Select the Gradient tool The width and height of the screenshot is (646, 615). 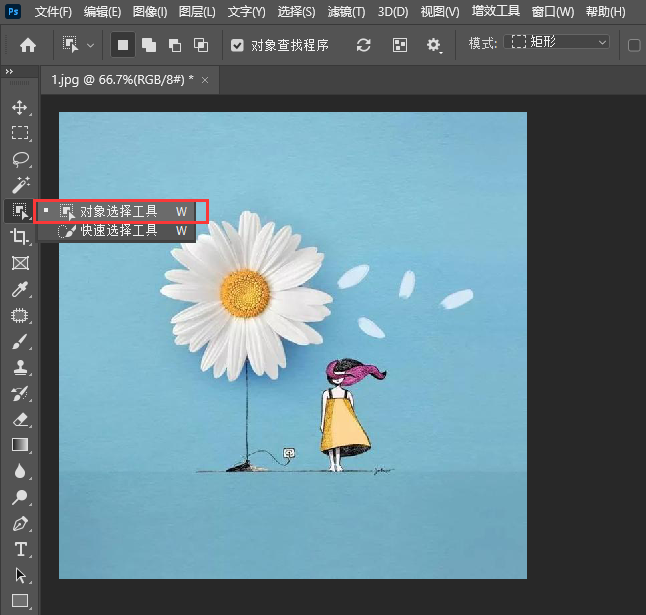click(x=20, y=445)
